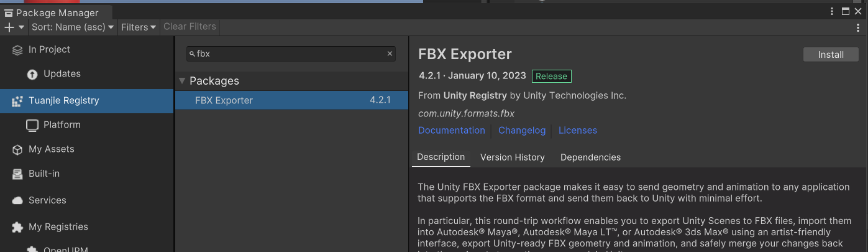
Task: Click the Services cloud icon
Action: click(17, 200)
